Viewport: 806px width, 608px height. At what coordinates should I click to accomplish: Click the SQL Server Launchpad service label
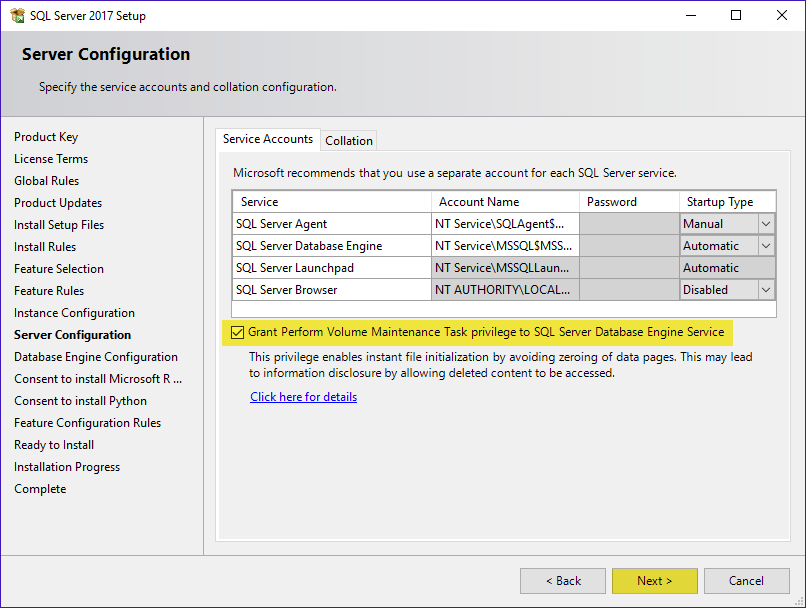[295, 268]
